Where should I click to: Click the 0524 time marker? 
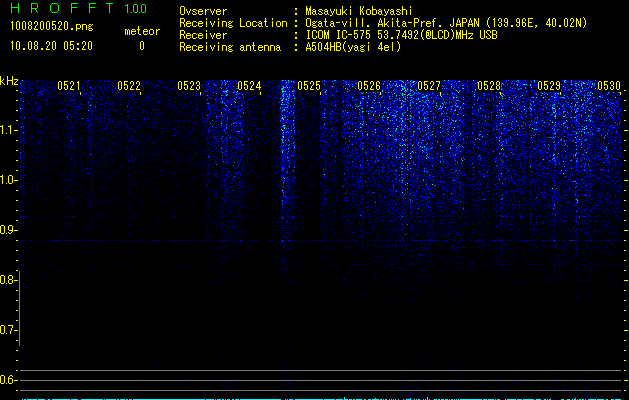pyautogui.click(x=249, y=85)
